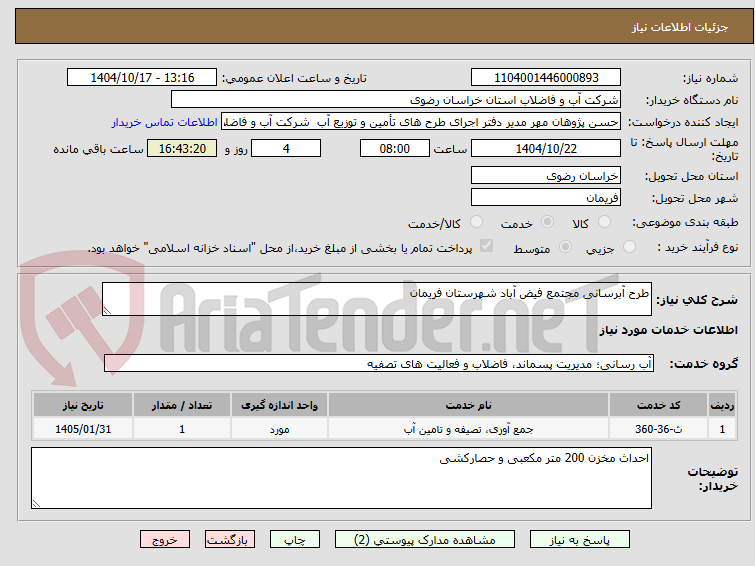Screen dimensions: 755x566
Task: Click the quantity cell 1 under تعداد / مقدار
Action: pos(182,429)
